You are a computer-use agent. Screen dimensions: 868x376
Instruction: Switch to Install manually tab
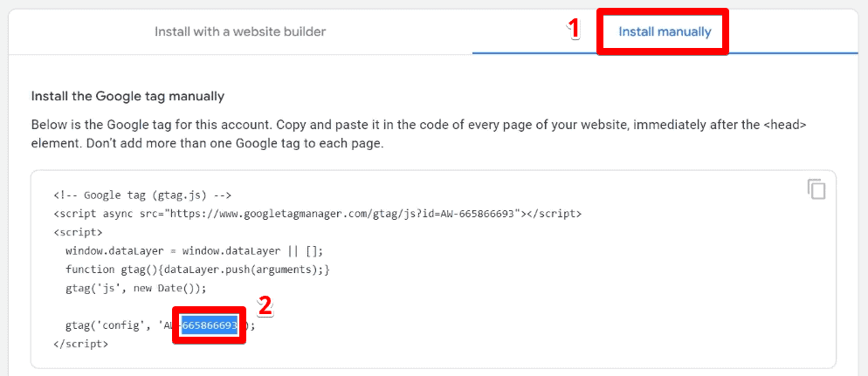tap(665, 31)
